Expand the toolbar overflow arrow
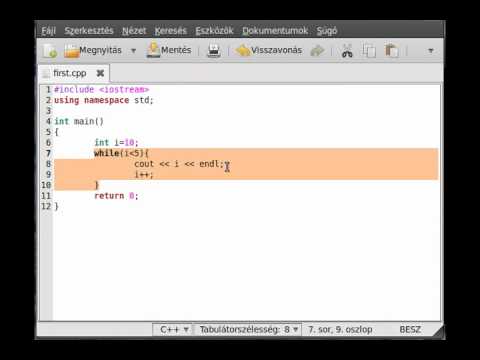 coord(431,51)
